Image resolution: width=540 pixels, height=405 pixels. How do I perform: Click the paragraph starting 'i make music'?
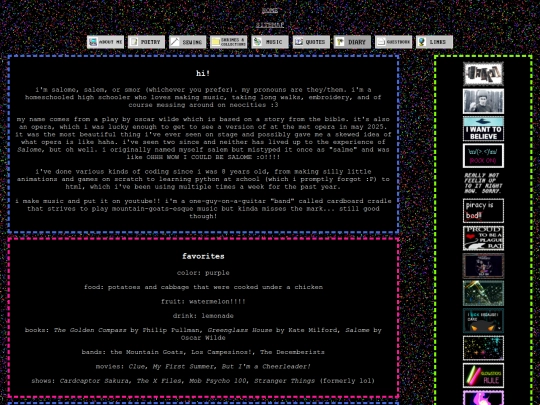click(203, 209)
